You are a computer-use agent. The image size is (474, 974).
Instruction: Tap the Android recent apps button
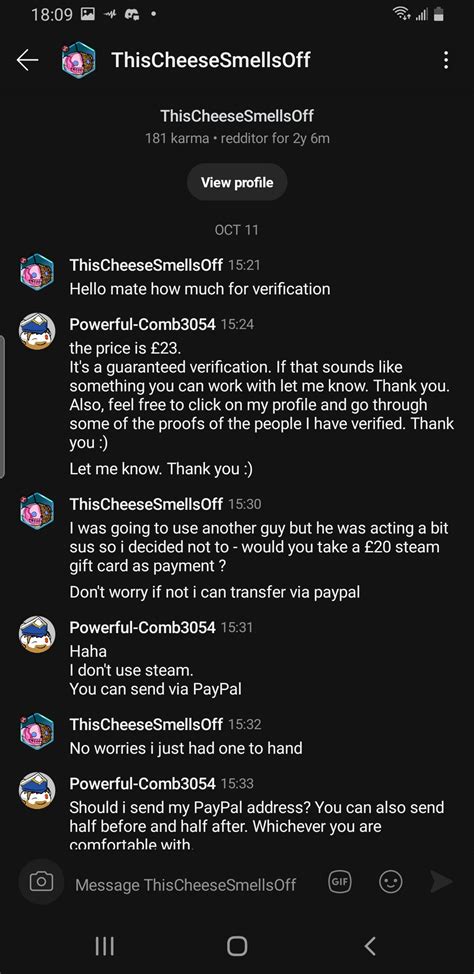tap(104, 946)
